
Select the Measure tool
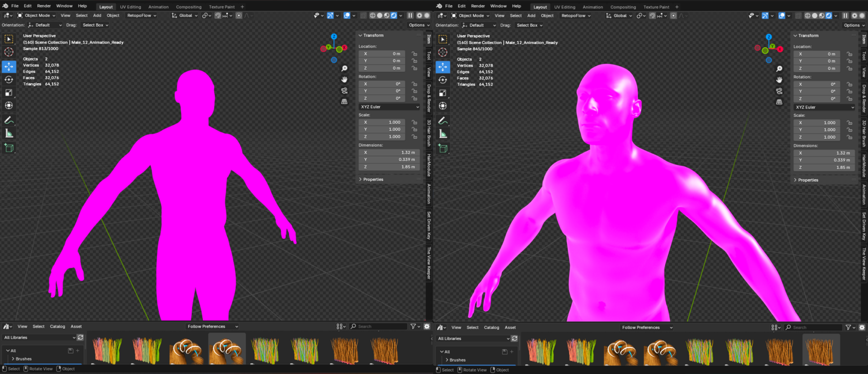click(8, 133)
